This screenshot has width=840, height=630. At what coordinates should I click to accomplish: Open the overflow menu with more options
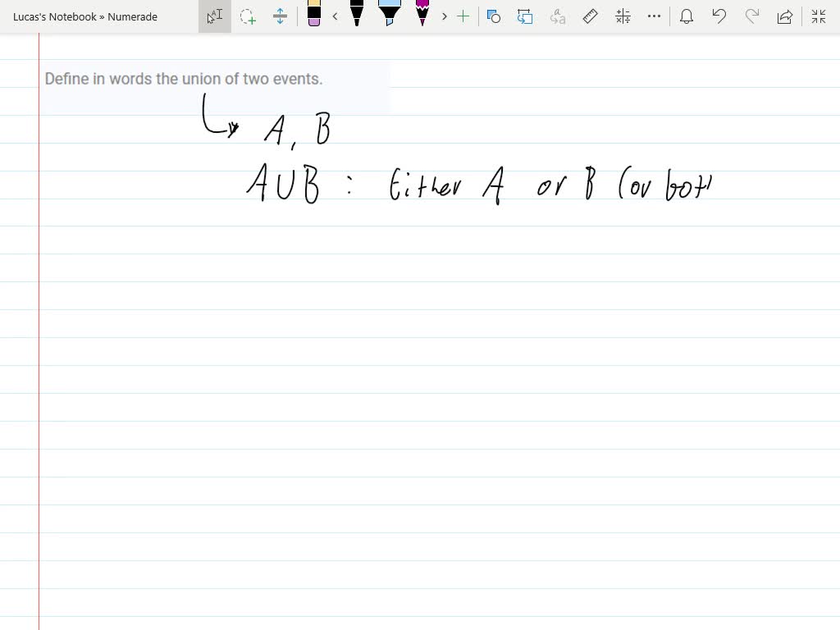click(x=654, y=15)
